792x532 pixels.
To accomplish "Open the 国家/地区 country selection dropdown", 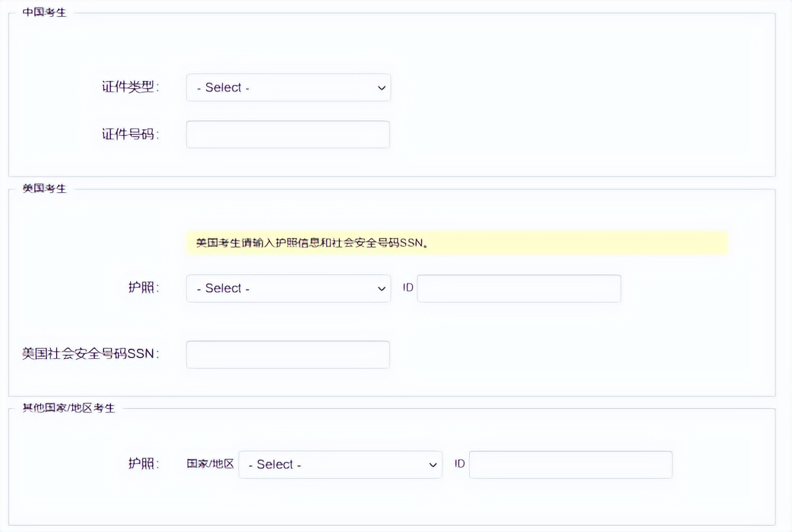I will pos(340,464).
